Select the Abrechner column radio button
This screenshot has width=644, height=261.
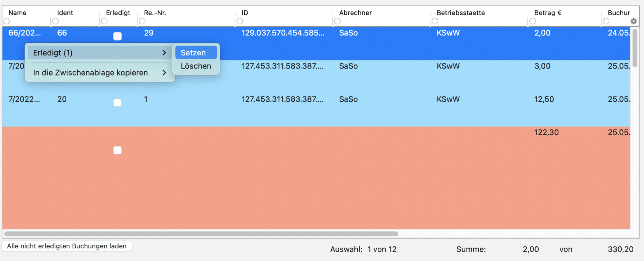click(337, 21)
